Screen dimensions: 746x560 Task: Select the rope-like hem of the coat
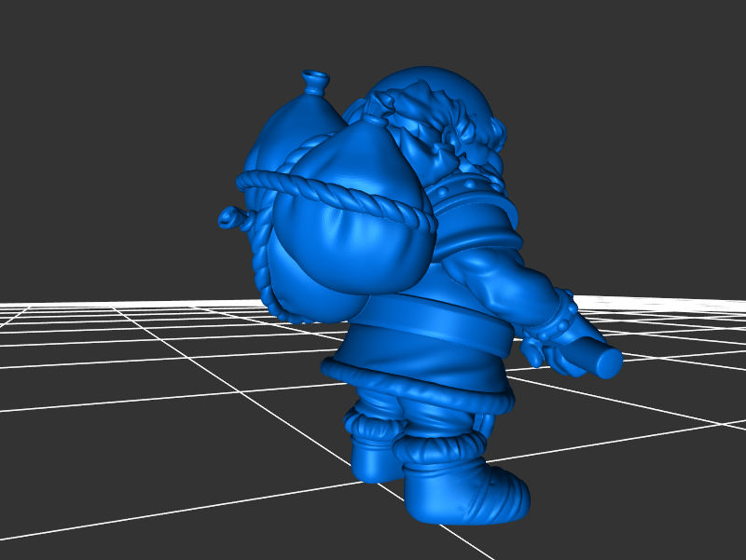coord(420,393)
